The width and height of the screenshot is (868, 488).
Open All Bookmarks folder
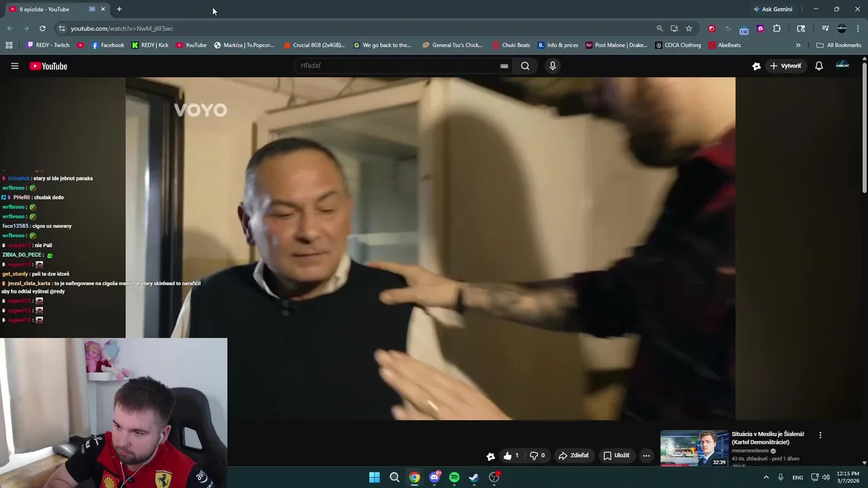click(x=839, y=45)
